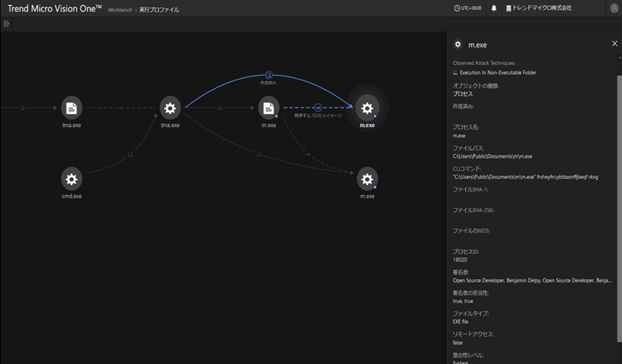Click the EXE file type value
The image size is (622, 364).
[x=460, y=321]
